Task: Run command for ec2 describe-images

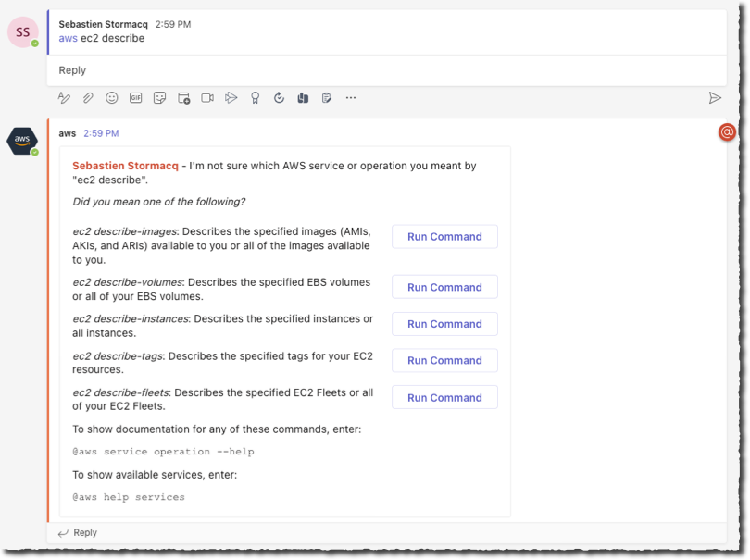Action: click(x=444, y=236)
